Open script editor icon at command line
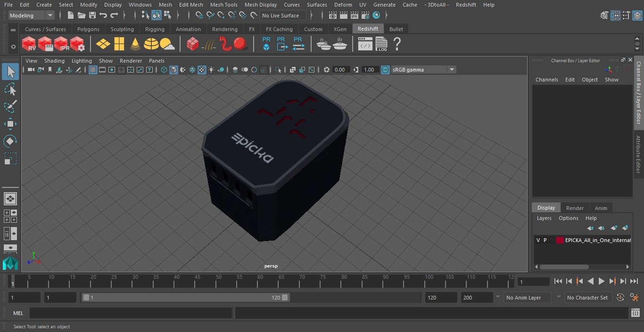This screenshot has height=332, width=644. click(x=635, y=313)
